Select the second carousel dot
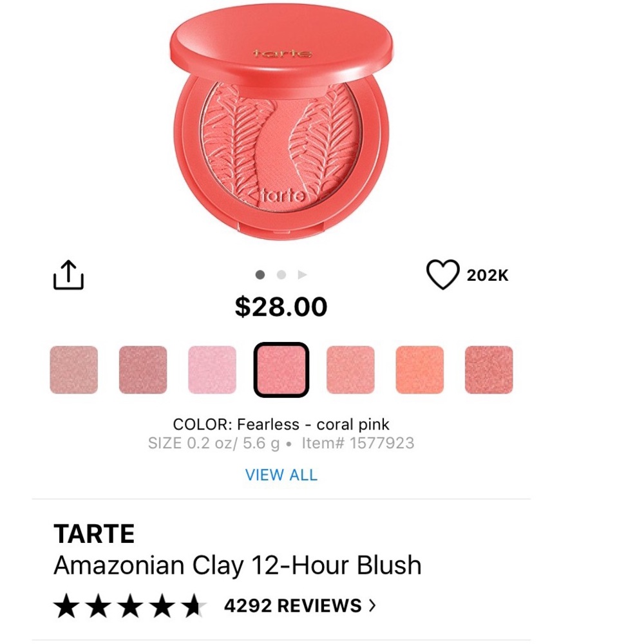 tap(281, 274)
